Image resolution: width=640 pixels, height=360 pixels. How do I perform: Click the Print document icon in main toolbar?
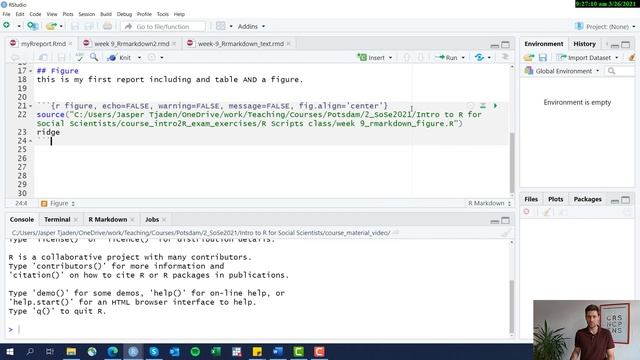click(x=107, y=26)
